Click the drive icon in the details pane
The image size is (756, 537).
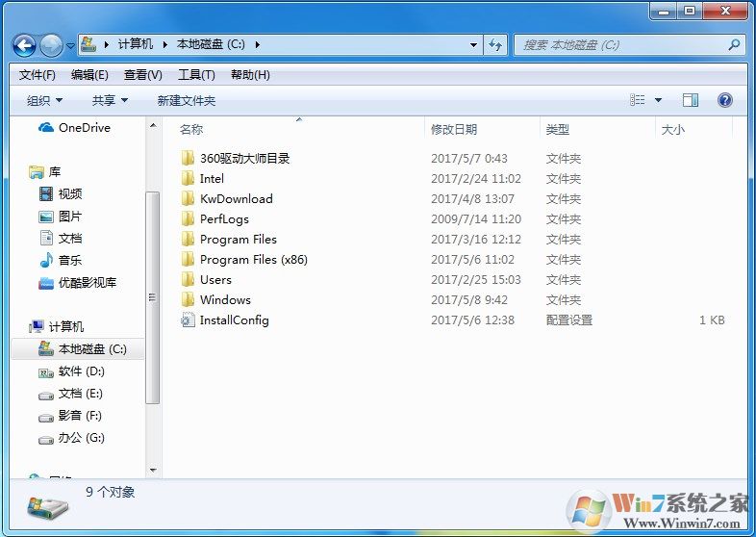[47, 506]
